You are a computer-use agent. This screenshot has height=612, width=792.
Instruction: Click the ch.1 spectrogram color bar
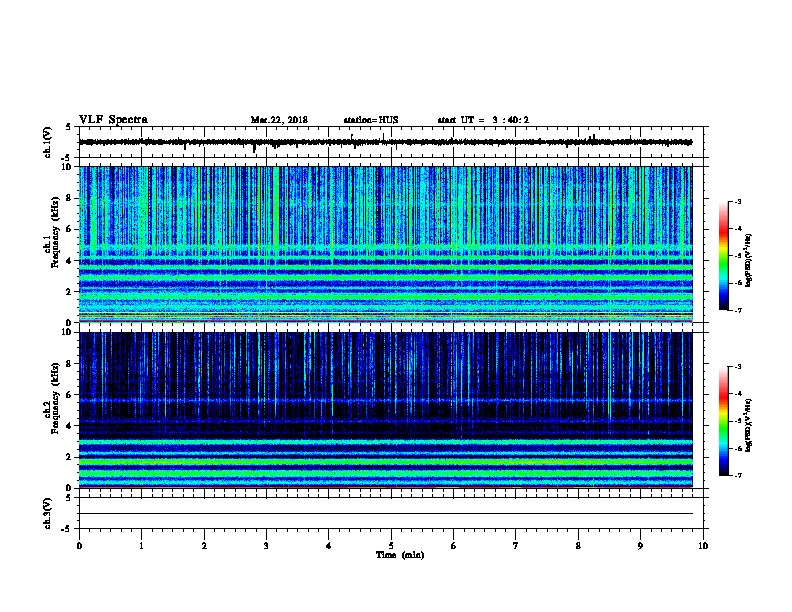(724, 256)
